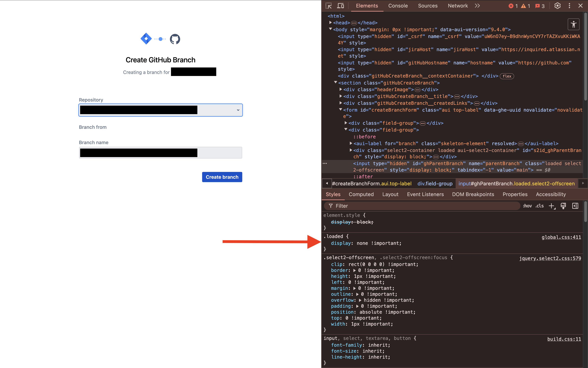Switch to the Console tab
Screen dimensions: 588x368
click(x=398, y=6)
